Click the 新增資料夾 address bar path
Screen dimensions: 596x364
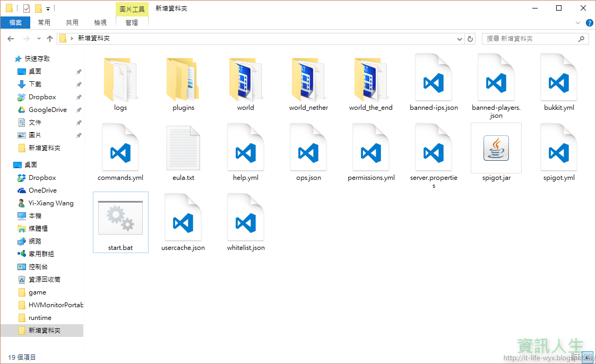click(x=94, y=38)
